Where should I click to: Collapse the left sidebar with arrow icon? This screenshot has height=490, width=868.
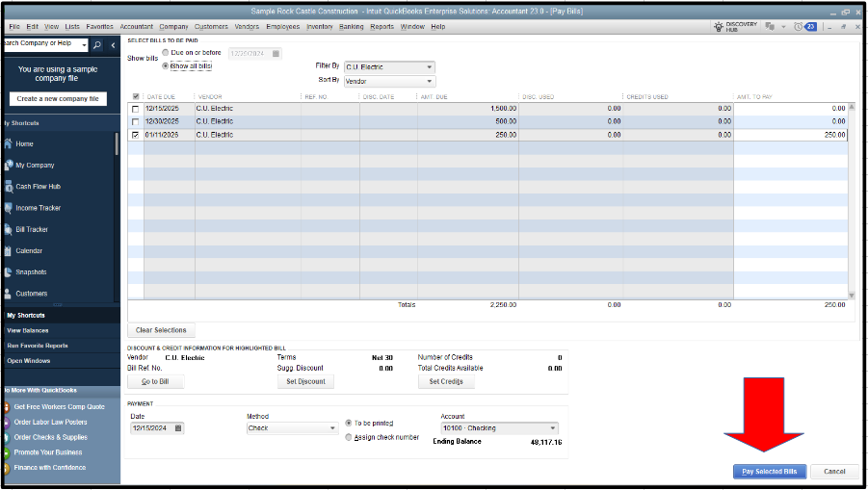tap(113, 45)
